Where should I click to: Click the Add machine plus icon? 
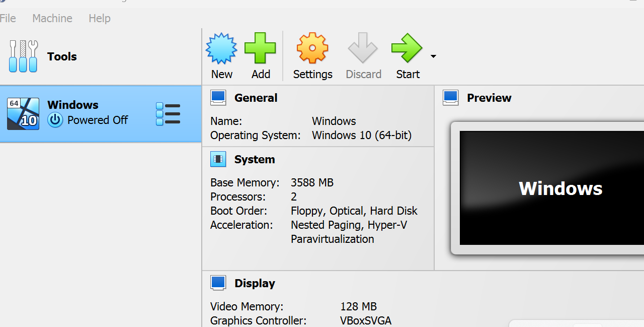[261, 48]
